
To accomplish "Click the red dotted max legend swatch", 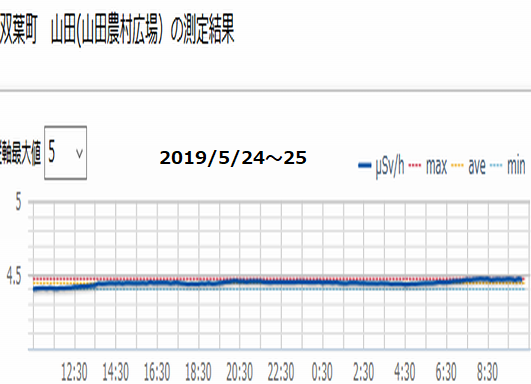I will tap(415, 166).
